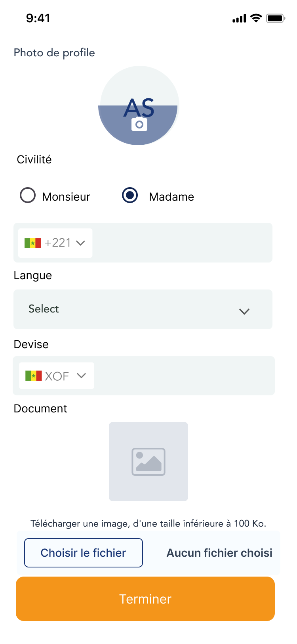Click the Choisir le fichier button
This screenshot has height=644, width=297.
coord(84,553)
